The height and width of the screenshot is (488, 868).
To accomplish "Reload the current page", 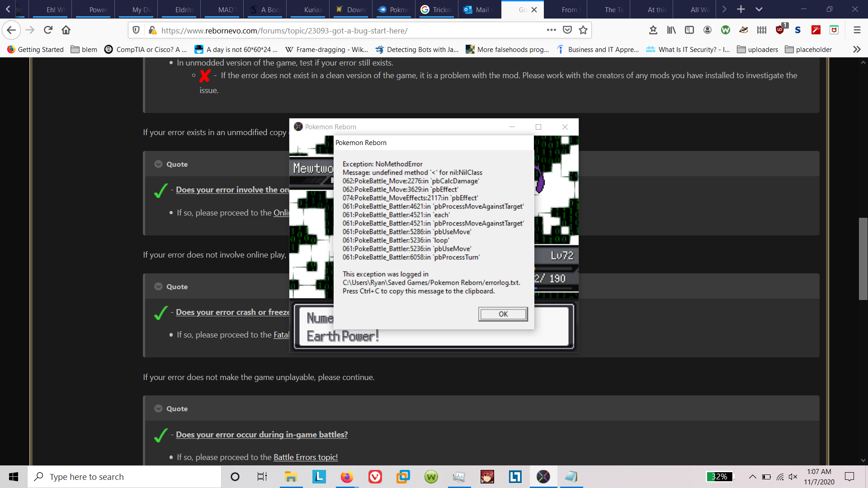I will (48, 30).
